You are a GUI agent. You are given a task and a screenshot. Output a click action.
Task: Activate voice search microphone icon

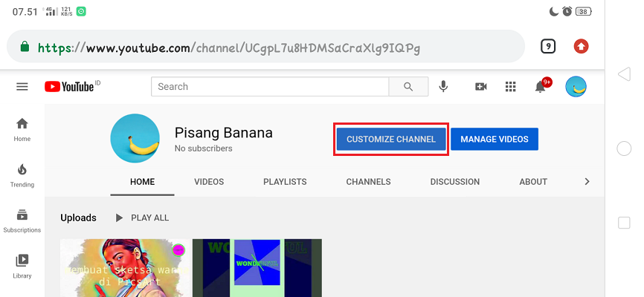point(443,87)
